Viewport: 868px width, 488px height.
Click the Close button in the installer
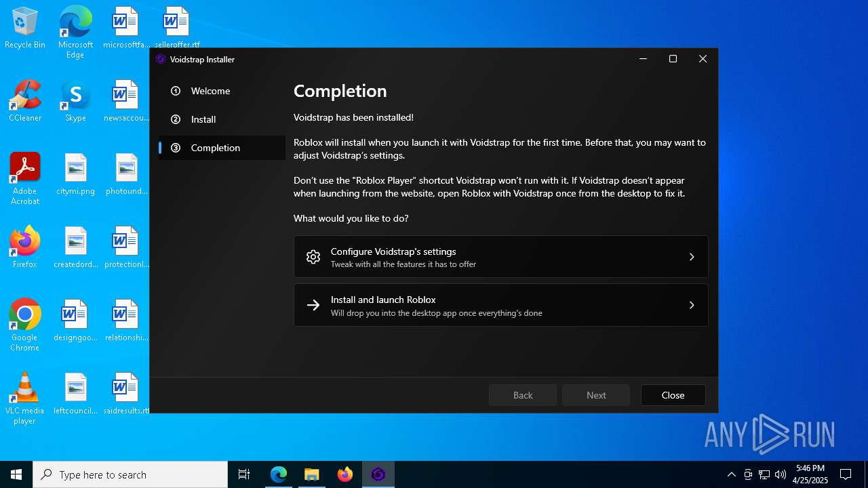pyautogui.click(x=673, y=395)
